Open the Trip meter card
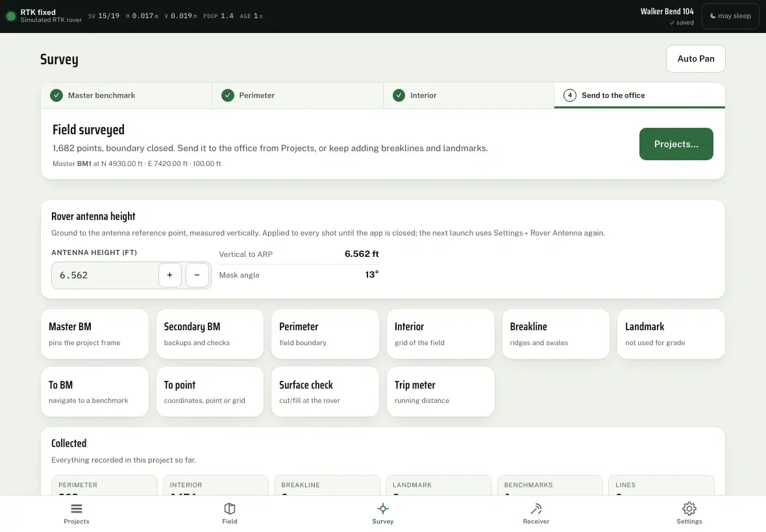This screenshot has height=532, width=766. 441,392
